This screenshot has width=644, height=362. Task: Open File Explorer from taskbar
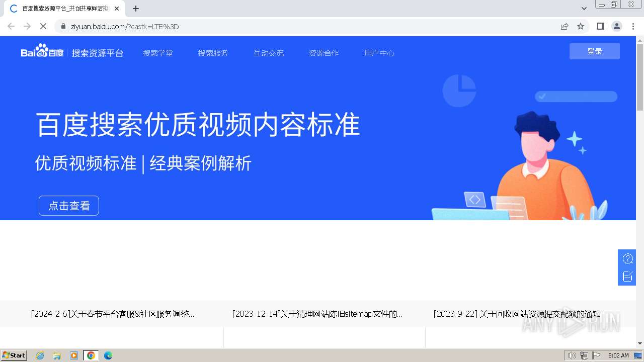coord(57,355)
